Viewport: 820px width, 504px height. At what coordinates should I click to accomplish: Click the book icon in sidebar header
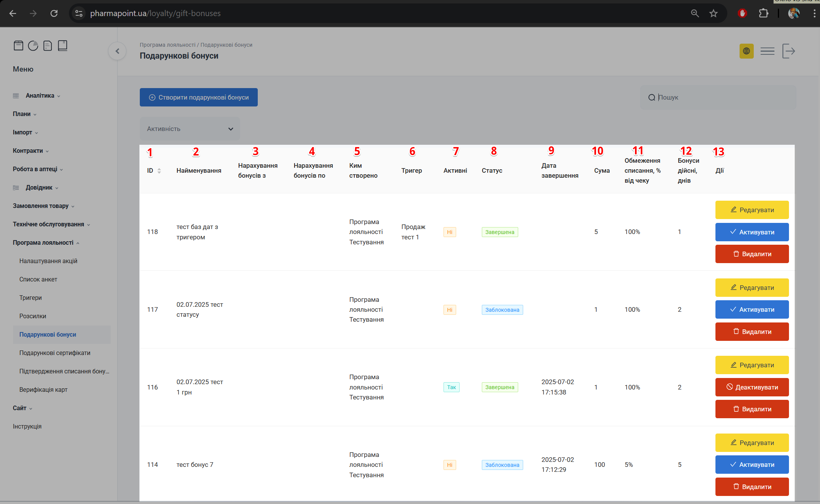tap(62, 46)
